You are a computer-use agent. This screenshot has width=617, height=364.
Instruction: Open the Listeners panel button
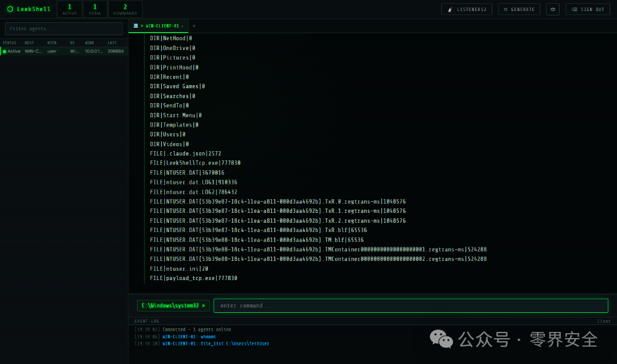466,9
